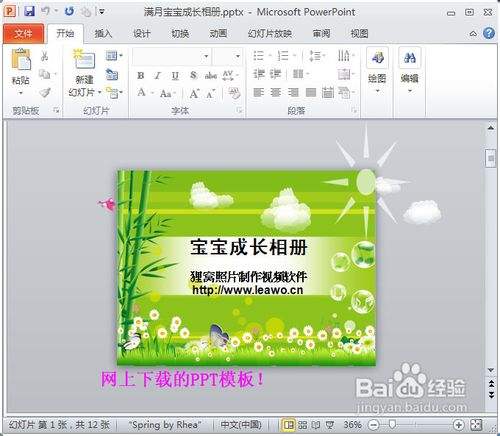Switch to the View tab
Image resolution: width=500 pixels, height=436 pixels.
coord(359,34)
